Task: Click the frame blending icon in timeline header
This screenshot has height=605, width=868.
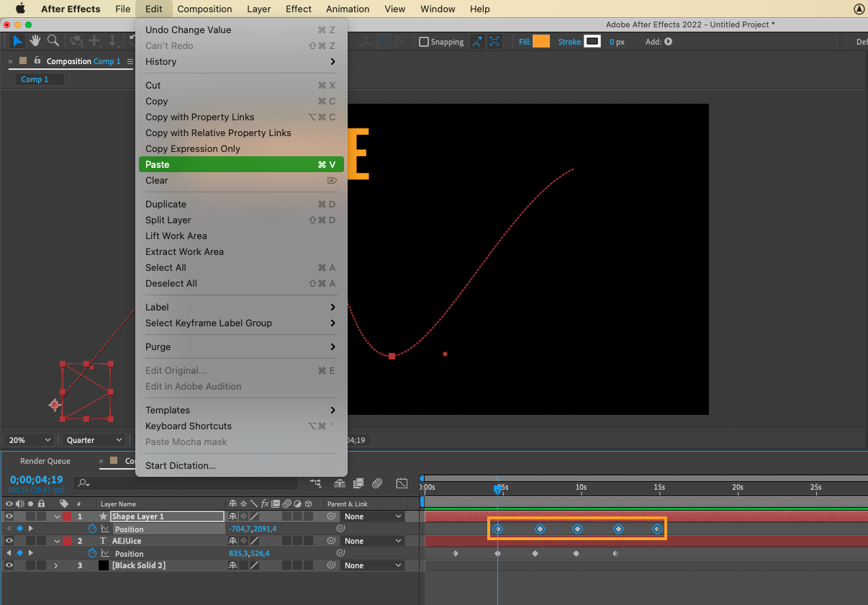Action: click(358, 483)
